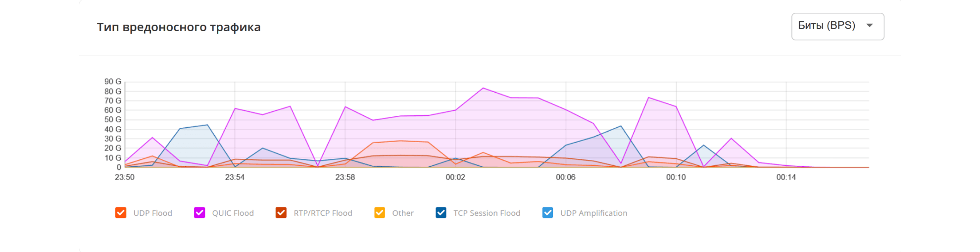Click the arrow beside Биты (BPS)
This screenshot has height=252, width=980.
click(870, 26)
